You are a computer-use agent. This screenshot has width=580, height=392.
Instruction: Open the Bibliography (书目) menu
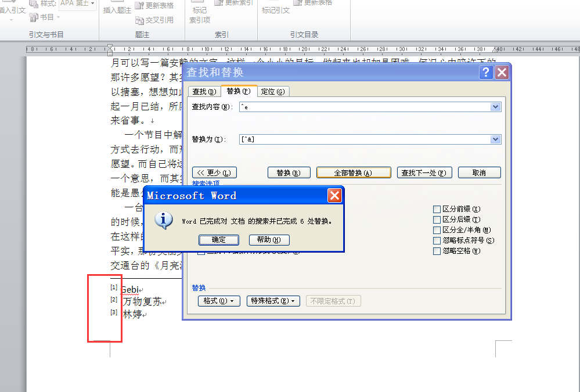pos(44,17)
